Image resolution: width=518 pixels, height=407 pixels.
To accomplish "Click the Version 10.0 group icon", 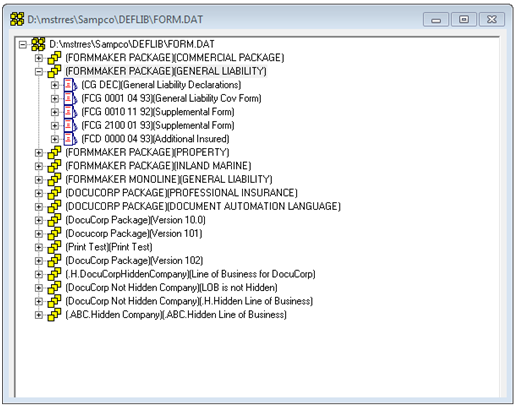I will pyautogui.click(x=54, y=220).
